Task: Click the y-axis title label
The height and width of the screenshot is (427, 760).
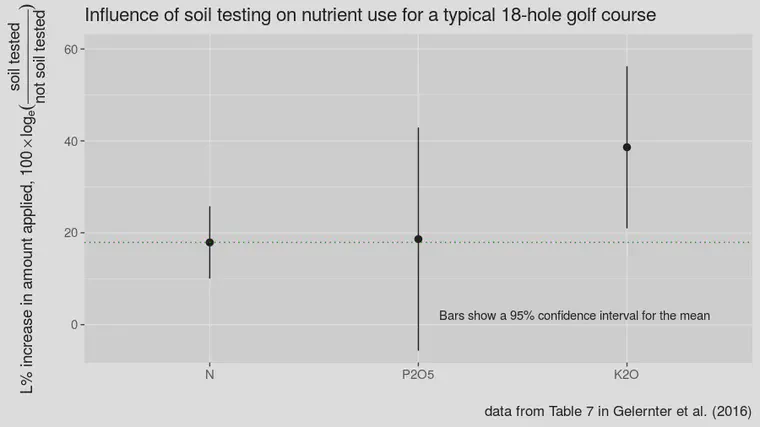Action: click(x=28, y=199)
